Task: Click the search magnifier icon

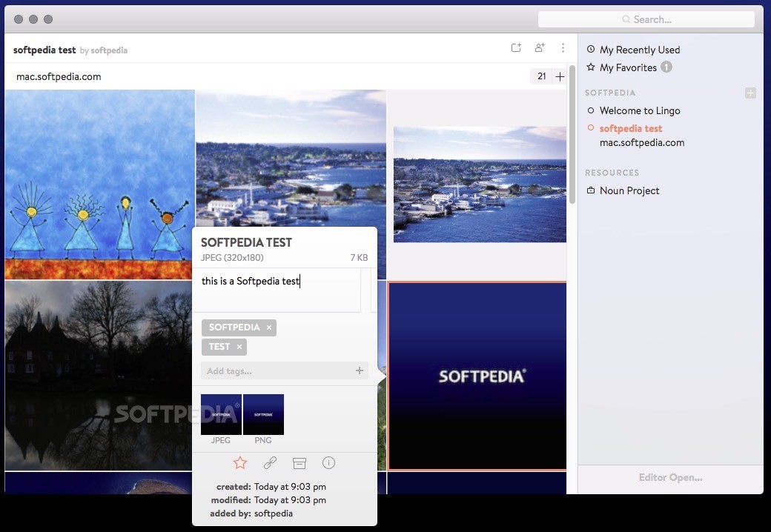Action: point(626,19)
